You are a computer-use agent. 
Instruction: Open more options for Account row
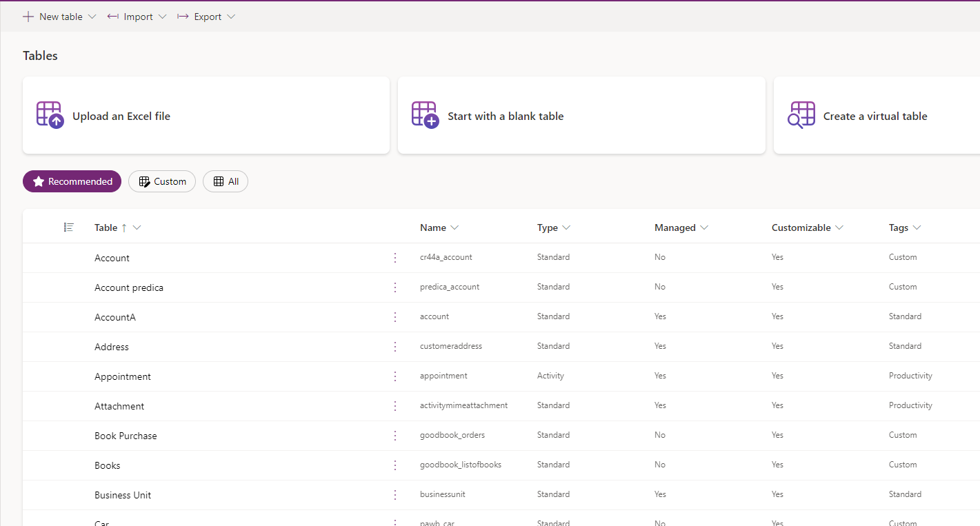395,258
